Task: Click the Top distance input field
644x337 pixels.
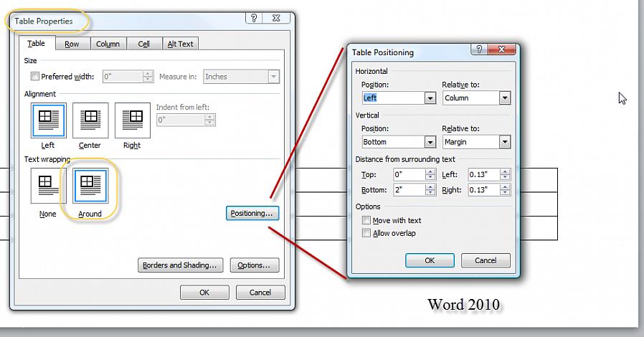Action: [x=409, y=174]
